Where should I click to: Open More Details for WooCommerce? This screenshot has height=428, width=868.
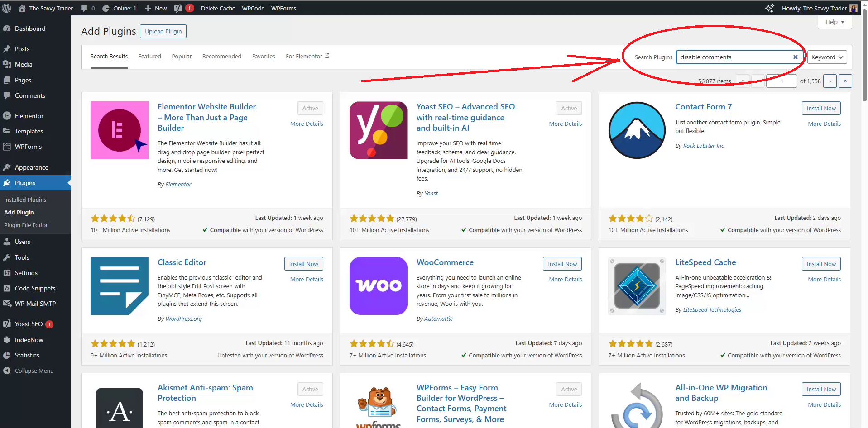click(x=565, y=279)
